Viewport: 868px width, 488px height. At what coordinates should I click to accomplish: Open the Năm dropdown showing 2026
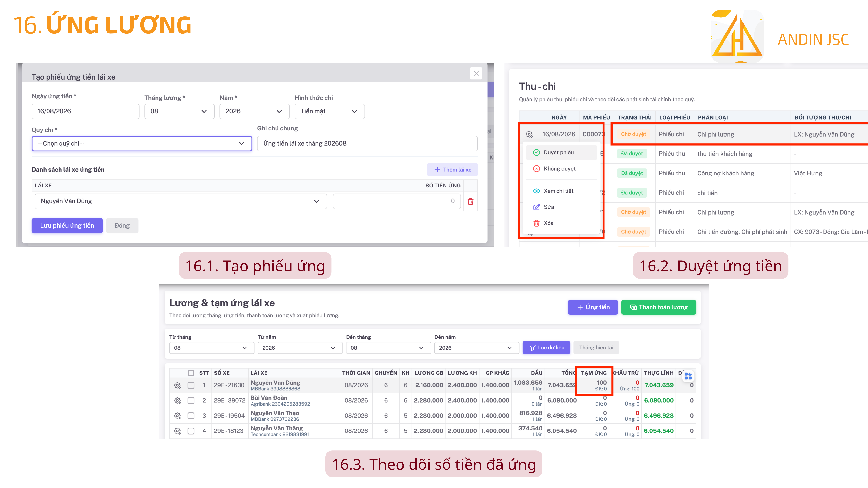pos(254,111)
